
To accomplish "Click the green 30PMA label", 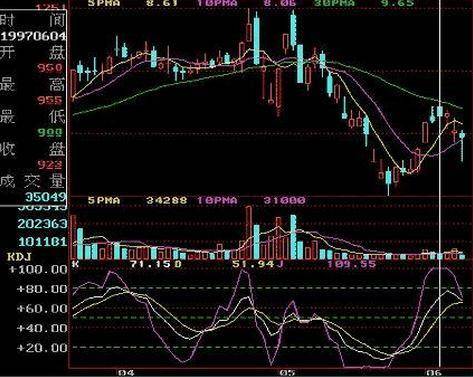I will coord(335,3).
